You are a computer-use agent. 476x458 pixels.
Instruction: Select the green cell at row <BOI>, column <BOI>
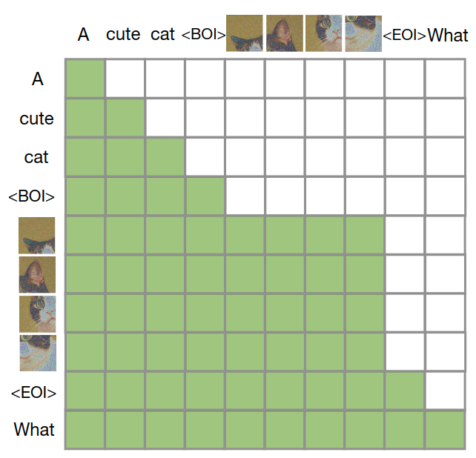(x=205, y=196)
